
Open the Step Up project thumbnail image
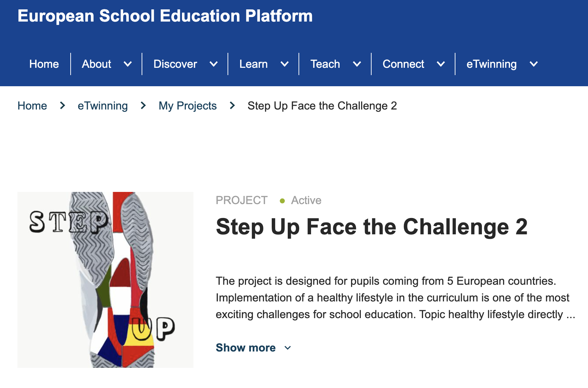(x=105, y=280)
